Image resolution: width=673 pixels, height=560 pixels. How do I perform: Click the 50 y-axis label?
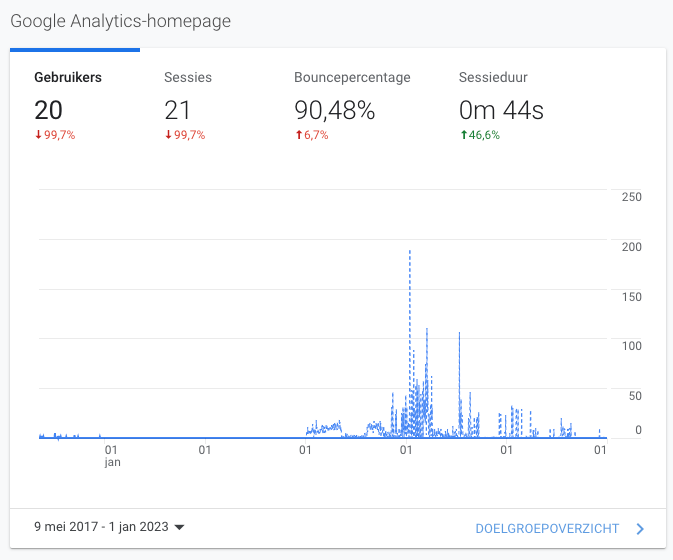tap(635, 396)
